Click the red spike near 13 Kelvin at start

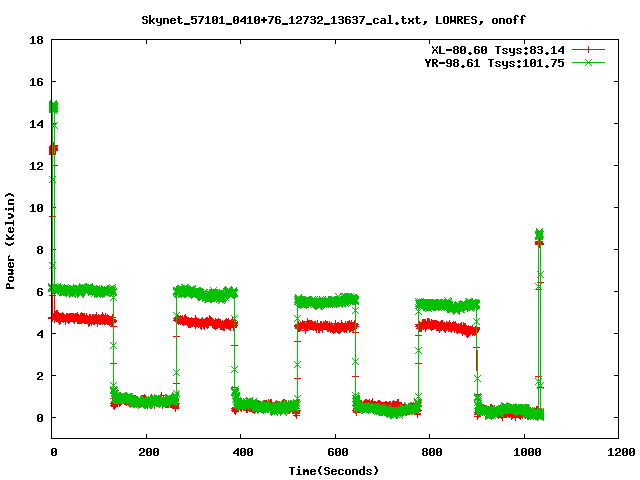[x=53, y=149]
